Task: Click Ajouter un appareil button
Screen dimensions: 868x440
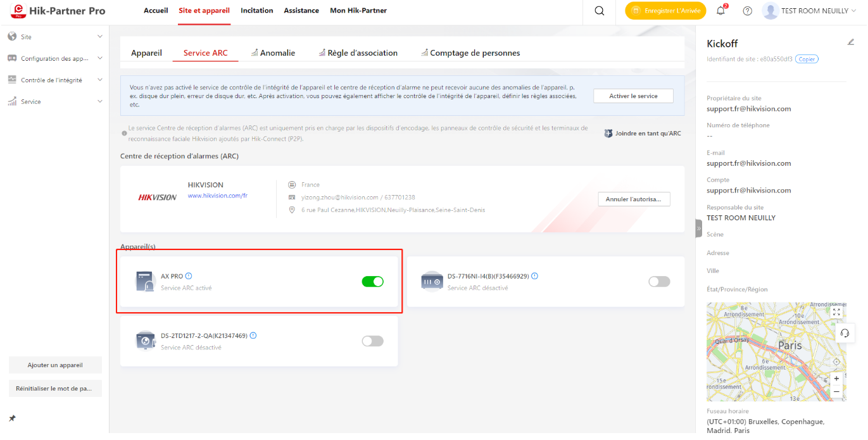Action: [55, 365]
